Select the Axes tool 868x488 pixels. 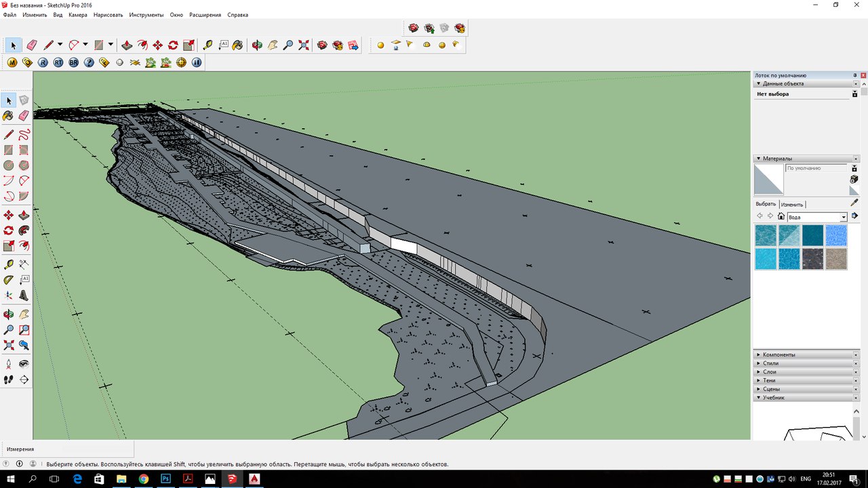[9, 296]
